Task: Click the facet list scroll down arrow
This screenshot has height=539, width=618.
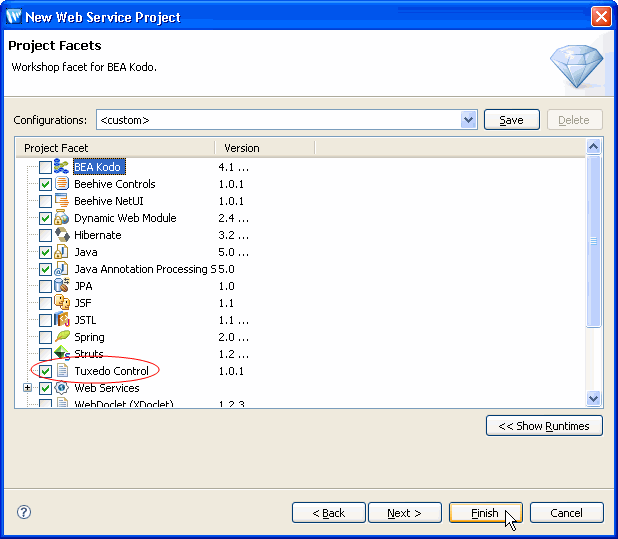Action: [x=593, y=398]
